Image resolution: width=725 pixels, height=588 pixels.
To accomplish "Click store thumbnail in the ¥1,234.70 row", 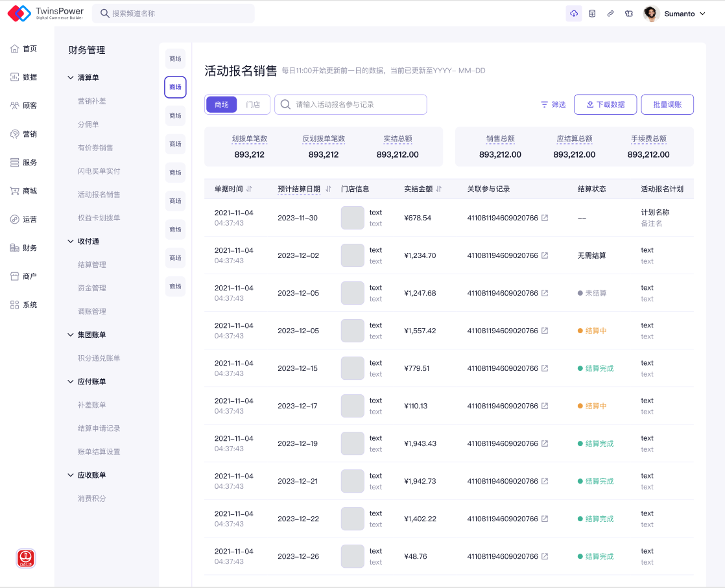I will tap(352, 255).
